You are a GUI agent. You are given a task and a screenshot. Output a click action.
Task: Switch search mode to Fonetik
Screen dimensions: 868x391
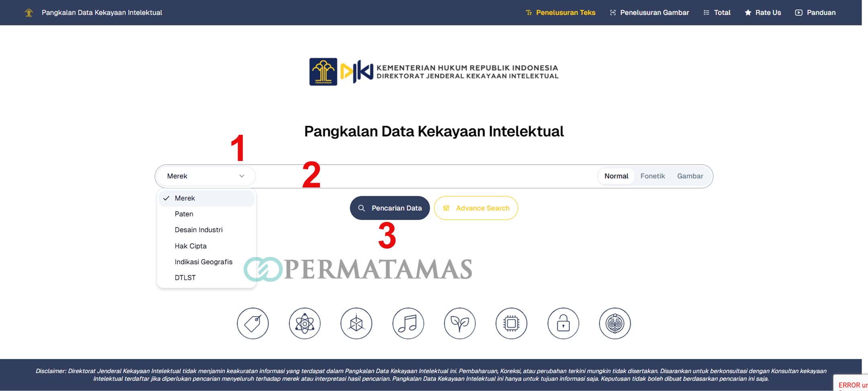coord(653,176)
